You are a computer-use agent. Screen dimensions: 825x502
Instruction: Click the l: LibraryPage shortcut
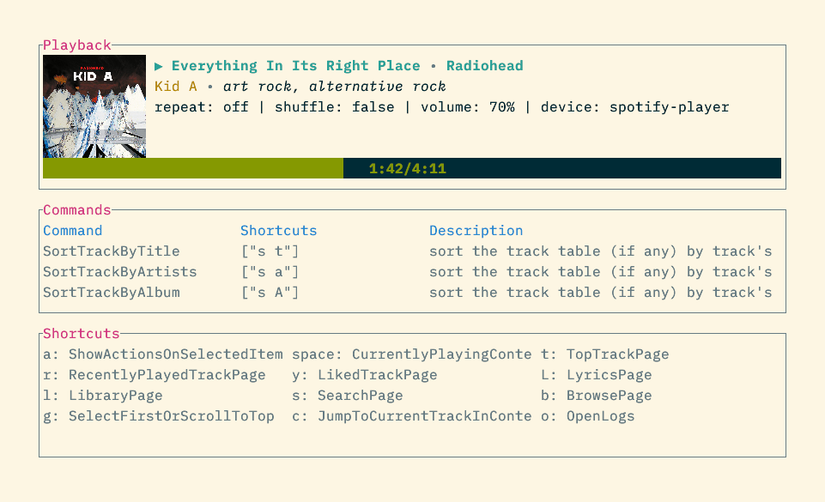click(103, 396)
